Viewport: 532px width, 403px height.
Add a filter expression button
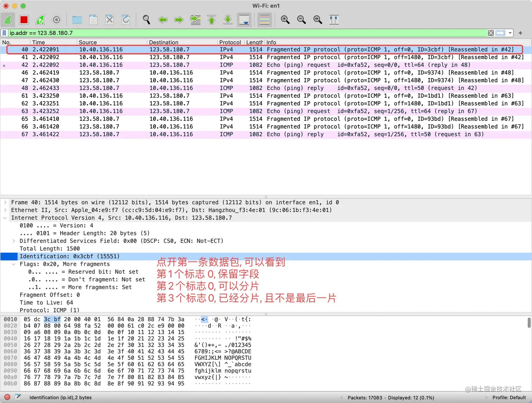pos(520,33)
